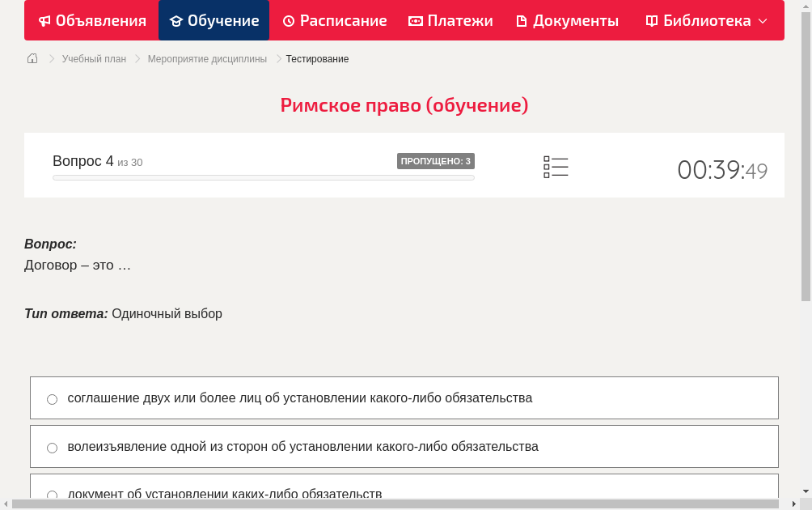Click the payment card icon near Платежи
Image resolution: width=812 pixels, height=510 pixels.
(416, 20)
